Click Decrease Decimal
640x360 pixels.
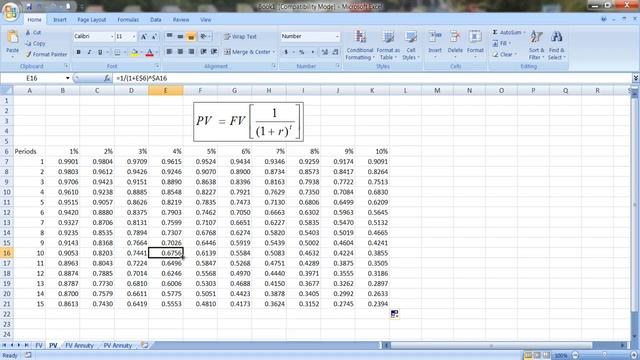335,52
